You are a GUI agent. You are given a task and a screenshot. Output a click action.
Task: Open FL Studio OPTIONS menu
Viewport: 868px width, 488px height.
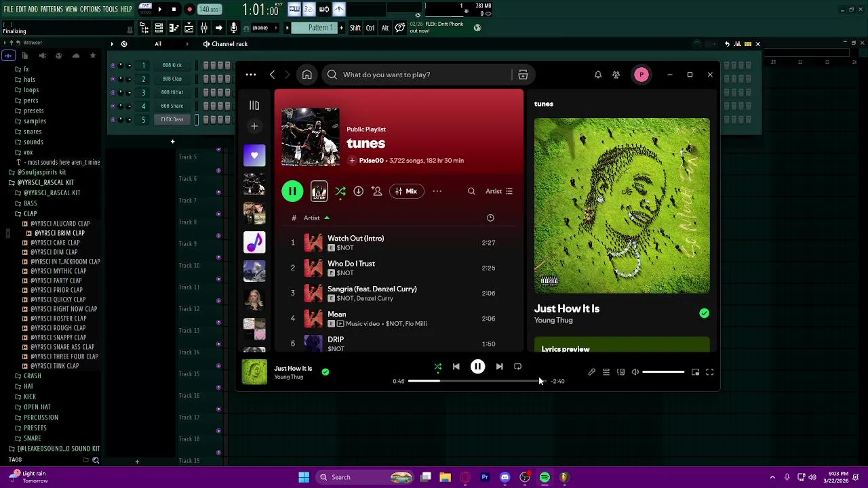(x=90, y=9)
